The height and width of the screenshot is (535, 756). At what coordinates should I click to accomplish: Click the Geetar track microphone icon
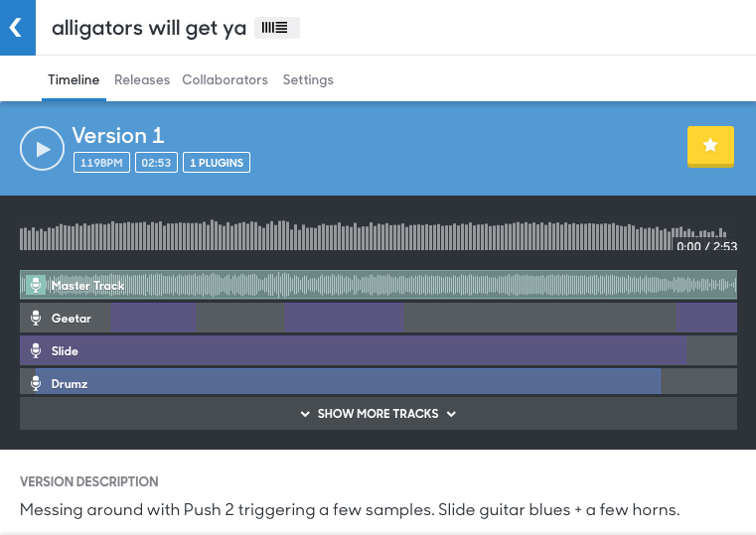point(36,318)
